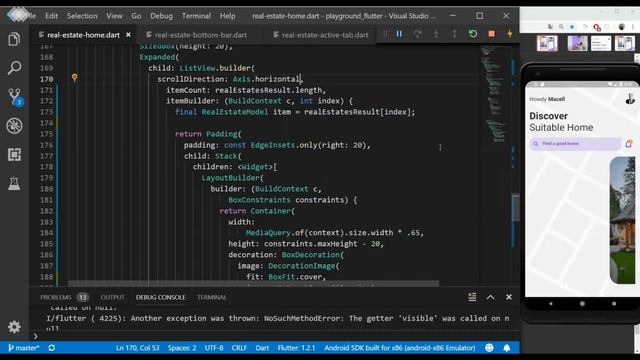
Task: Tap the house photo card in emulator
Action: [622, 220]
